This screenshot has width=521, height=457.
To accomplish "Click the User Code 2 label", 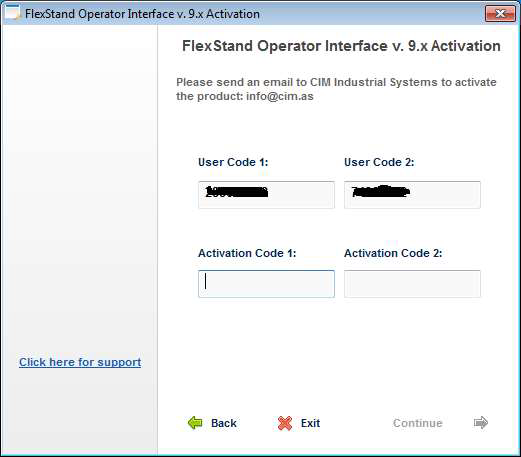I will click(x=379, y=162).
